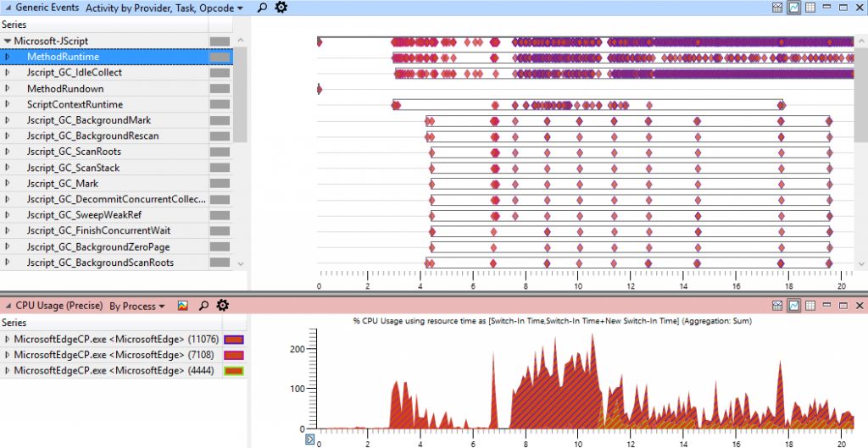Click gray swatch next to Jscript_GC_ScanRoots

coord(220,152)
